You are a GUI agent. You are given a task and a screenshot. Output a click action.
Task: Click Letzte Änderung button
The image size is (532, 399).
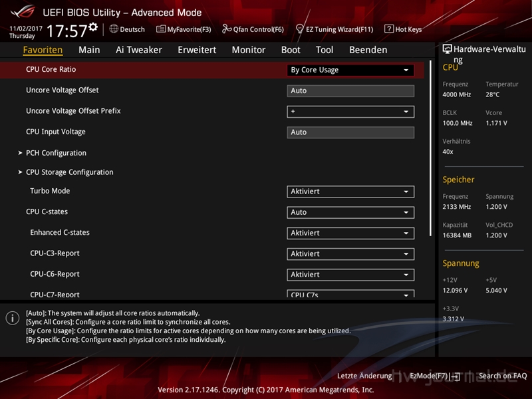click(364, 376)
